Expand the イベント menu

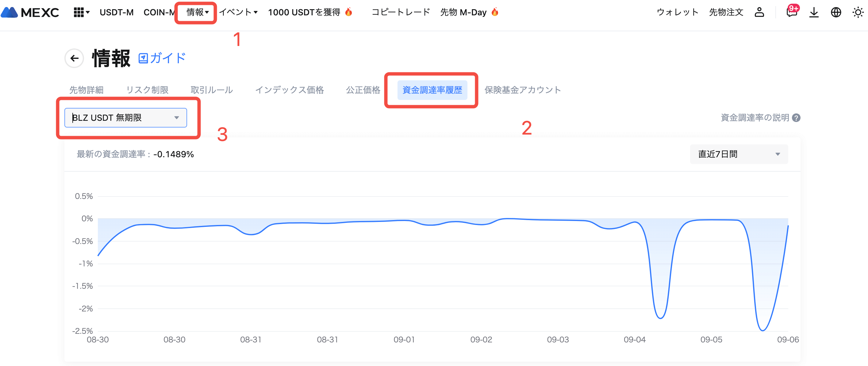coord(238,13)
